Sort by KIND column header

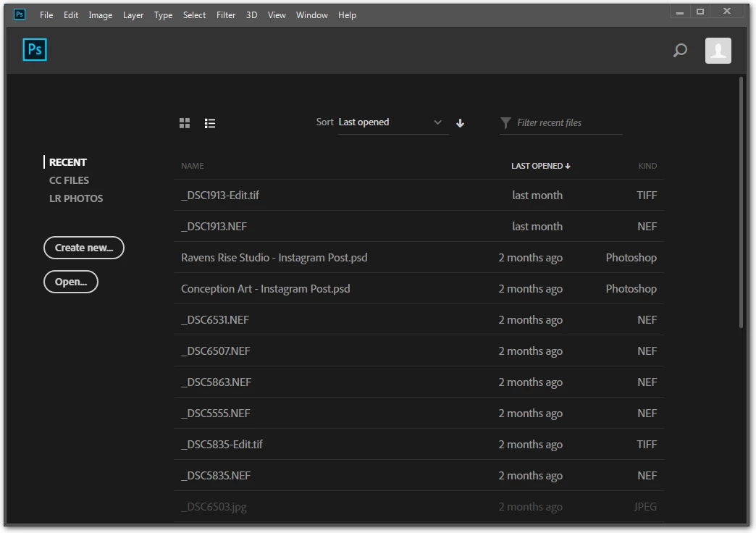(647, 166)
